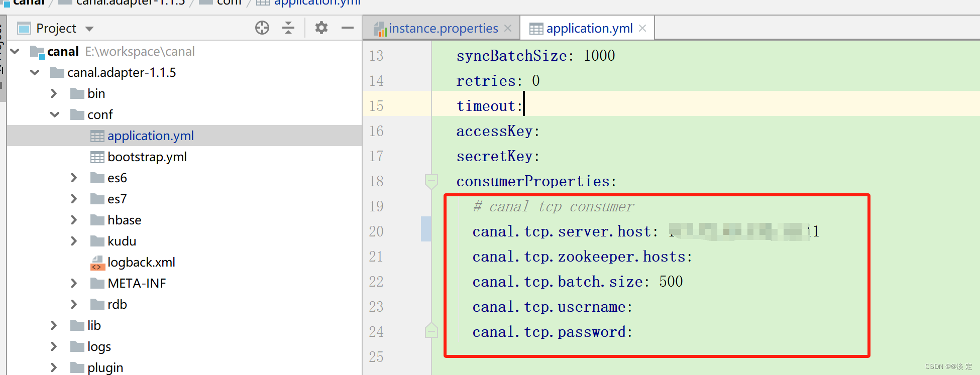Click the canal module folder icon

tap(38, 52)
